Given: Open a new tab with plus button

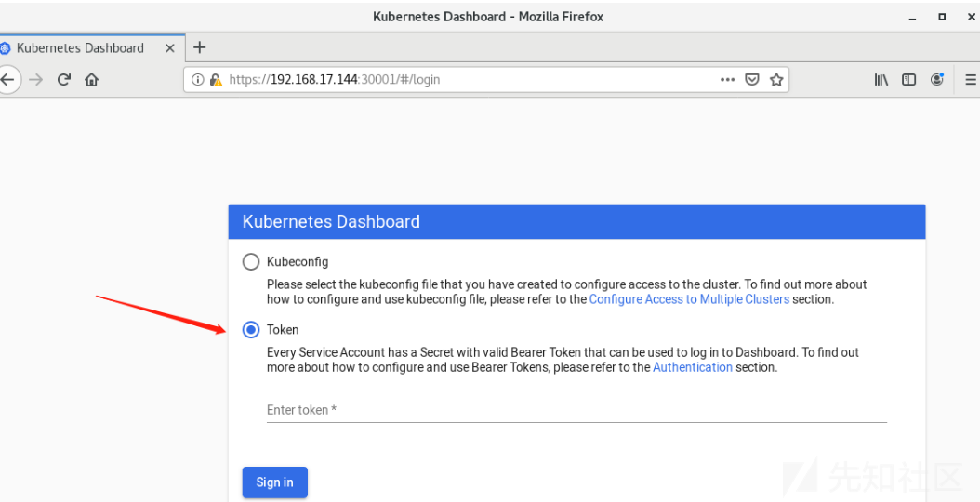Looking at the screenshot, I should [x=199, y=47].
